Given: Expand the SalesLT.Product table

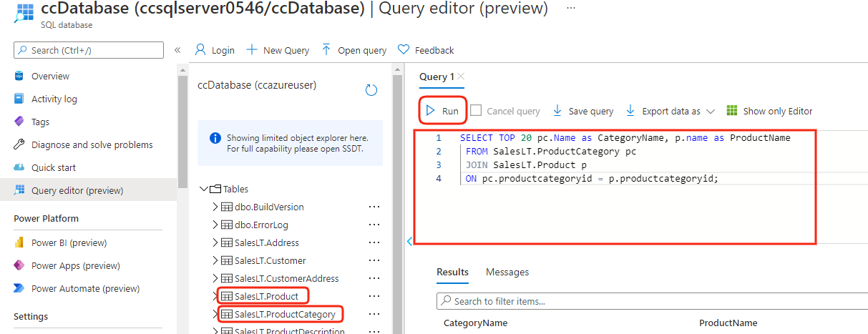Looking at the screenshot, I should click(x=215, y=295).
